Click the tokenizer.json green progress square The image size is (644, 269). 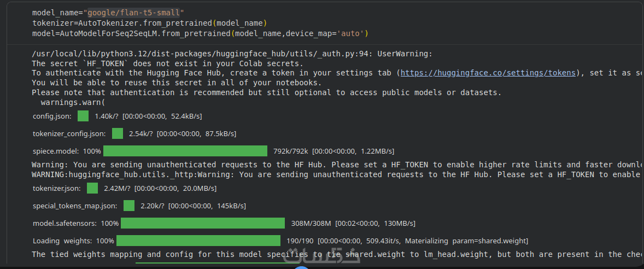click(92, 188)
